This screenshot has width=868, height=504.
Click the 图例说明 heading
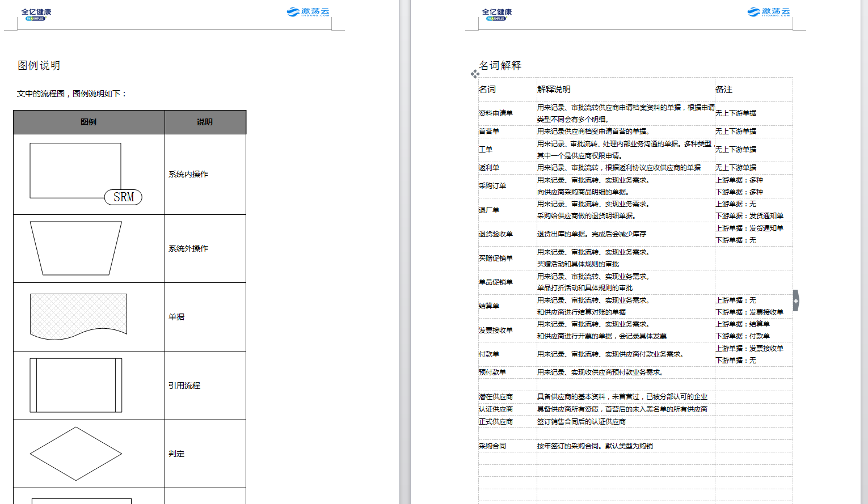pos(39,65)
